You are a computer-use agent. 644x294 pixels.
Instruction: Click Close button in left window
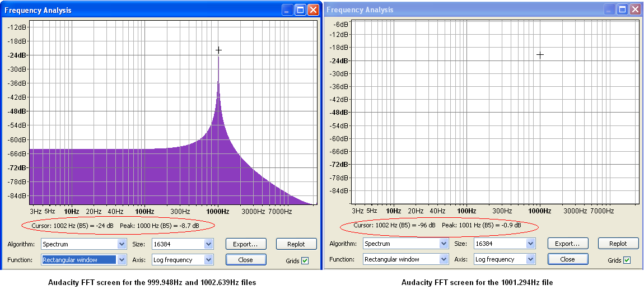(246, 259)
